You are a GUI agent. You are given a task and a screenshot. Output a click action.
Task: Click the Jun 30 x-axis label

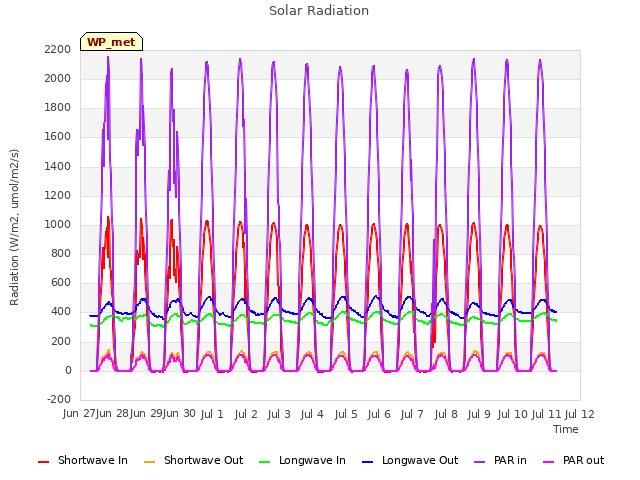[179, 414]
